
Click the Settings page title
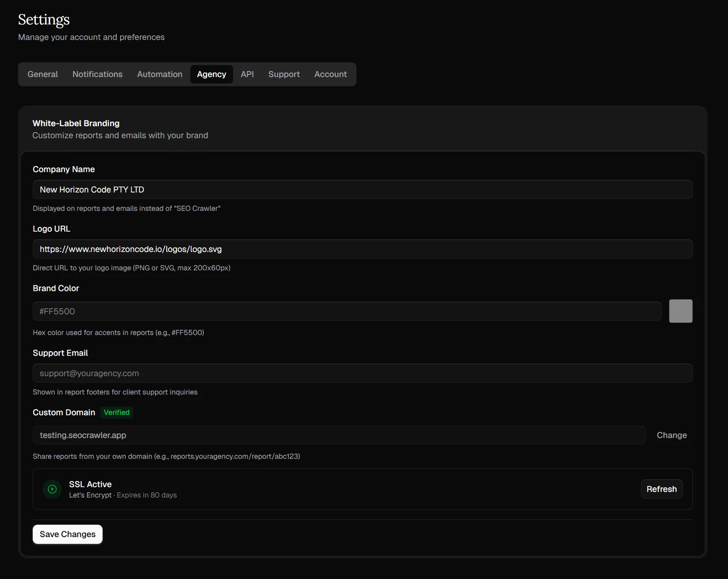point(44,20)
